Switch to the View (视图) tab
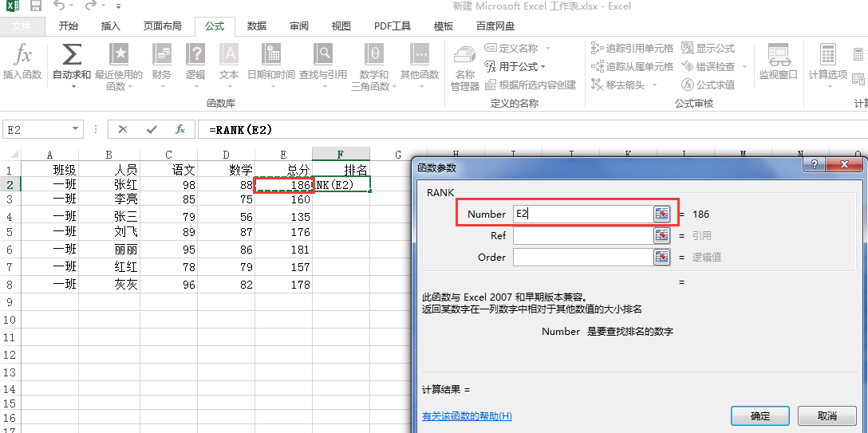 (341, 26)
